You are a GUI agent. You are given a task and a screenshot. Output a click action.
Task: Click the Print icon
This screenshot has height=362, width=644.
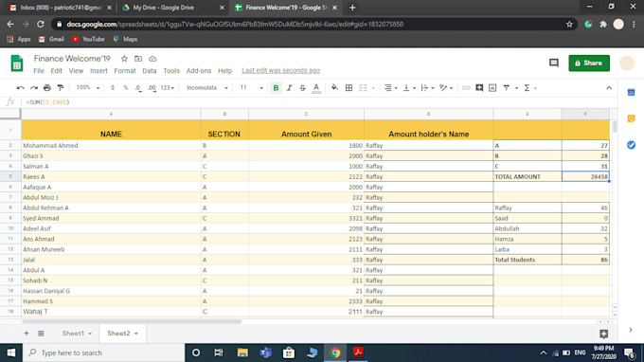pyautogui.click(x=47, y=88)
